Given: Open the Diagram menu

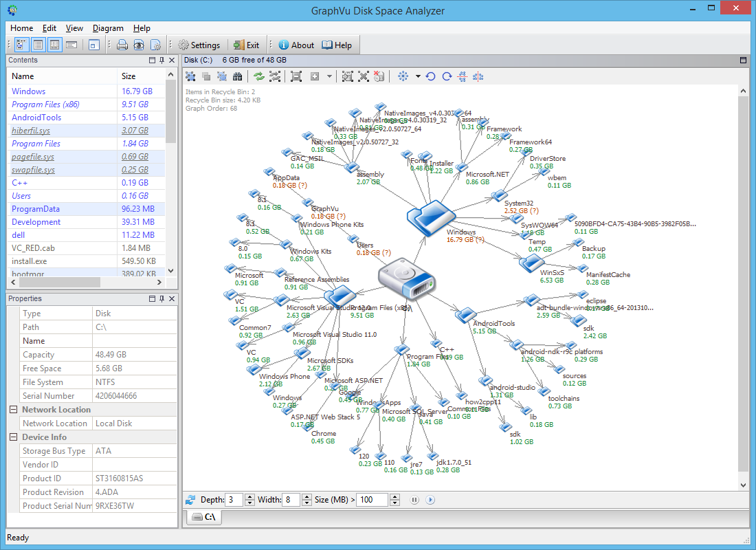Looking at the screenshot, I should [x=108, y=28].
